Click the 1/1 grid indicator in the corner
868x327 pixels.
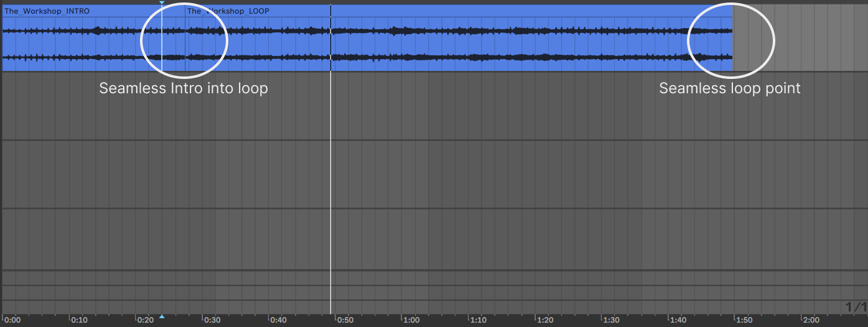[x=857, y=307]
